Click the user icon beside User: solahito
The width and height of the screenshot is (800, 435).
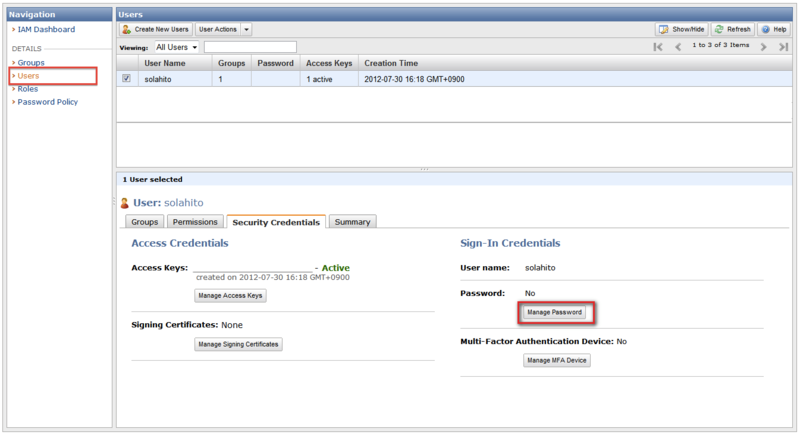(x=124, y=203)
